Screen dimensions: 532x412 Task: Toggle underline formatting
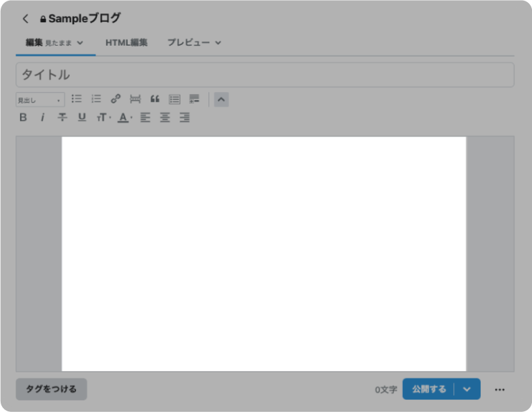(x=82, y=118)
